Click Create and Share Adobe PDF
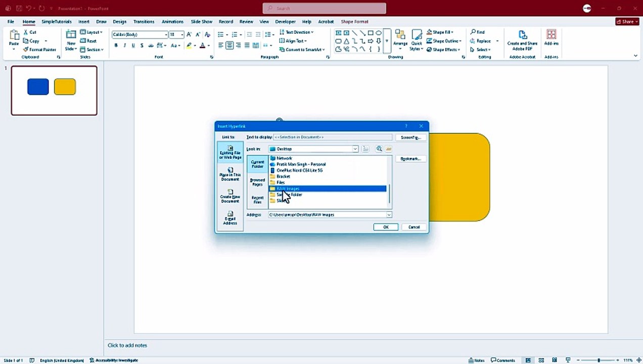This screenshot has height=364, width=643. [522, 39]
